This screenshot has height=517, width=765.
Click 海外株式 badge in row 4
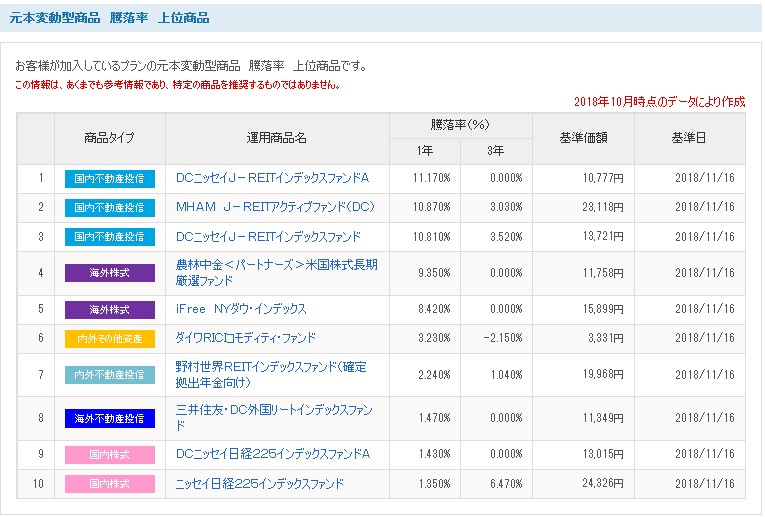point(110,273)
